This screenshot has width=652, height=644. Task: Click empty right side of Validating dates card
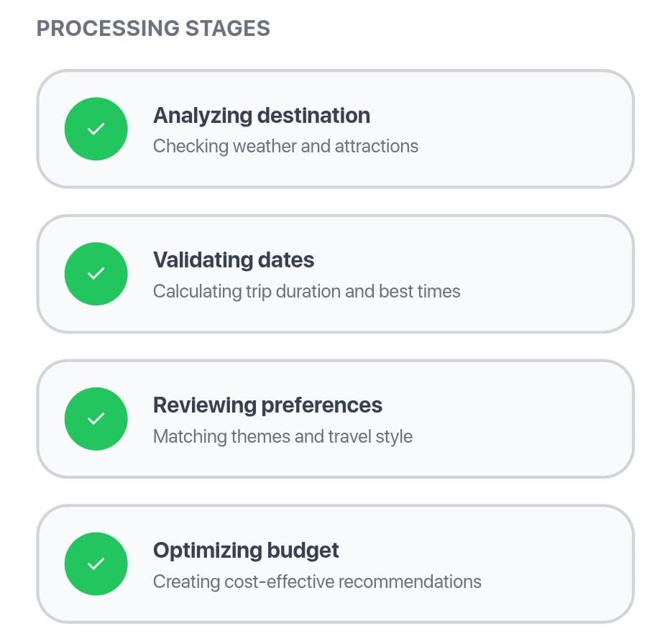point(546,274)
